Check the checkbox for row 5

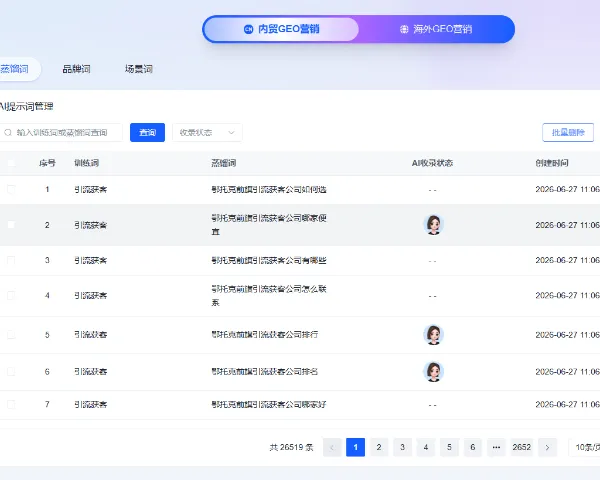click(x=11, y=335)
